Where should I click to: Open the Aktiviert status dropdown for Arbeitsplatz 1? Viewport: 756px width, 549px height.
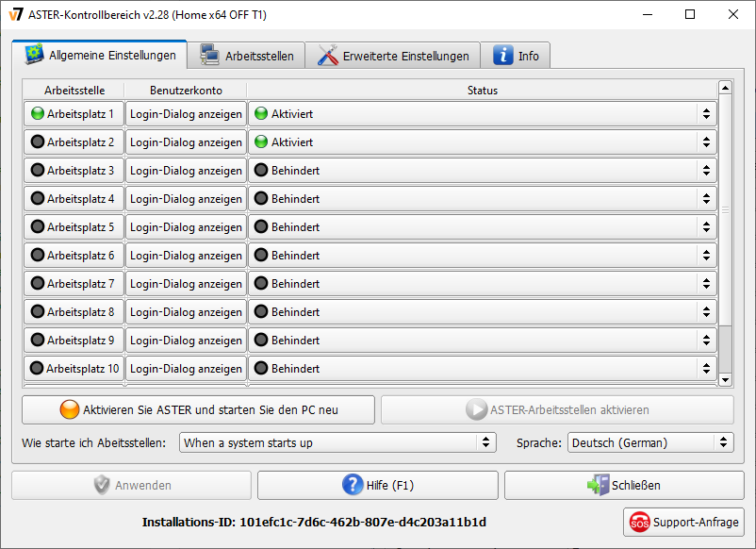[483, 114]
